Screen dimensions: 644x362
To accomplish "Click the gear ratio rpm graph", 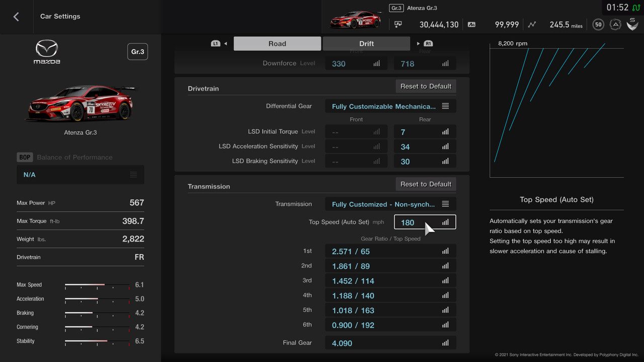I will (x=556, y=109).
